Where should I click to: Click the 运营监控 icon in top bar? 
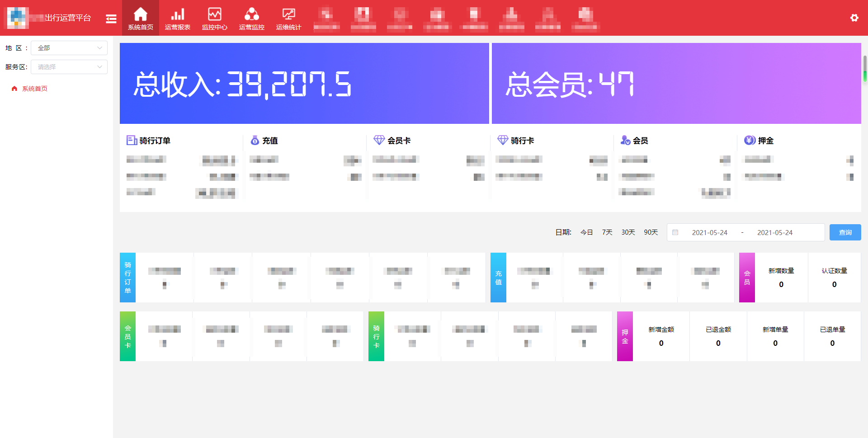tap(251, 14)
